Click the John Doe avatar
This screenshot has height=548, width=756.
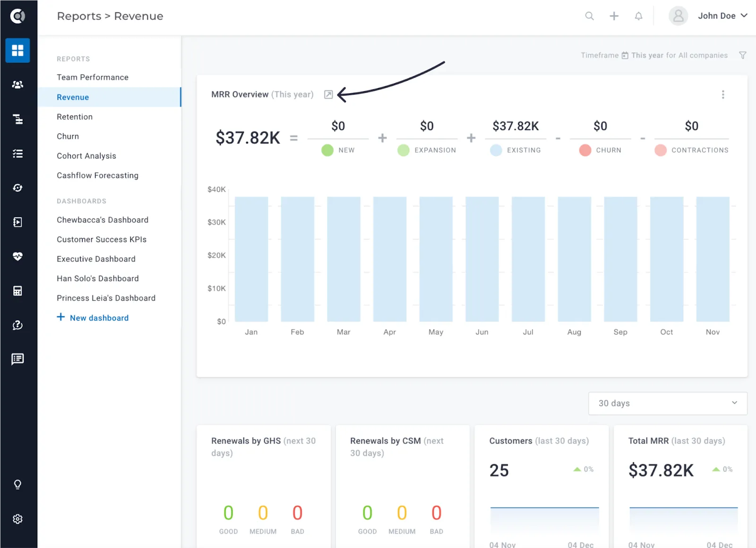point(678,16)
